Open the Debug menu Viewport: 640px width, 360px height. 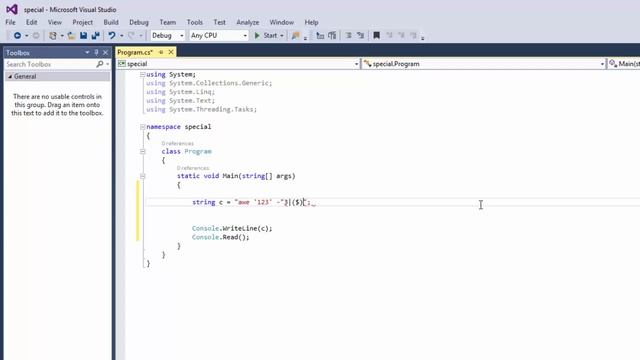139,22
